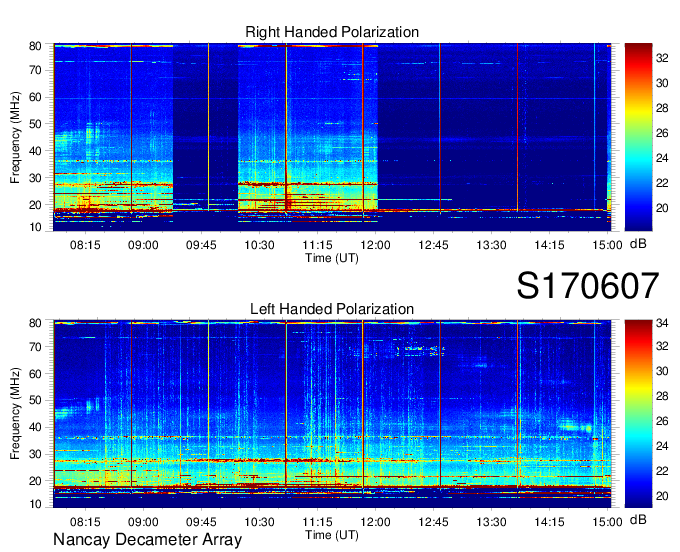Click the 13:30 time tick of Left Handed plot

click(x=491, y=522)
